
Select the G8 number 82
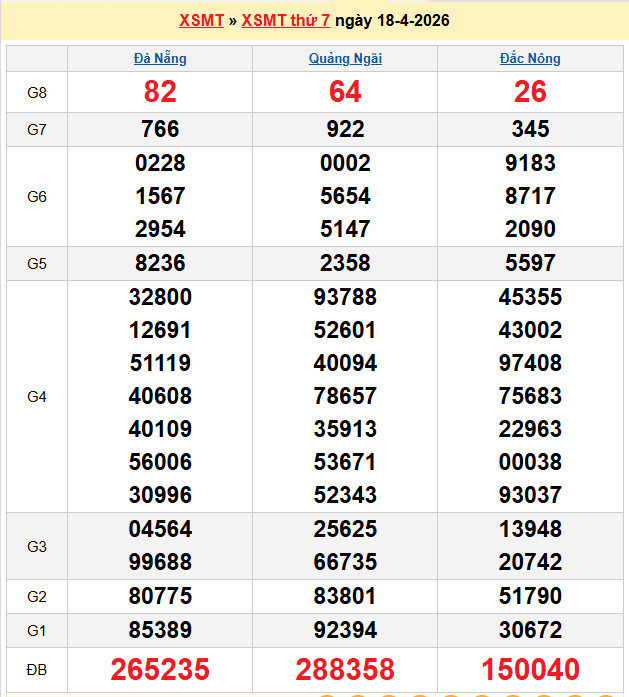pyautogui.click(x=160, y=92)
